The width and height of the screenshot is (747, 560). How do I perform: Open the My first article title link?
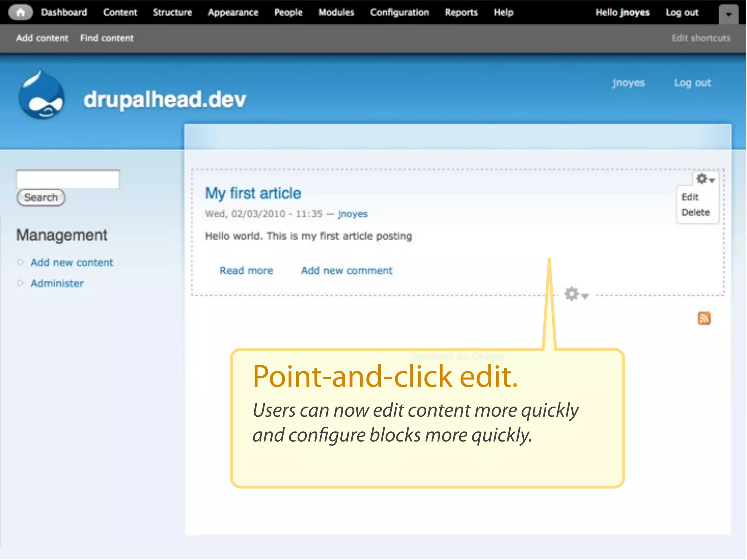tap(253, 193)
